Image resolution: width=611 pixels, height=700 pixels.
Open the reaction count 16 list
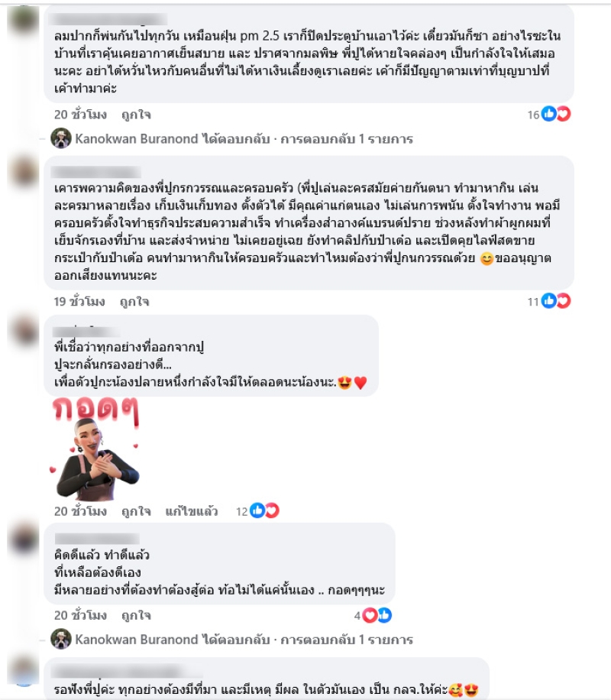tap(533, 115)
